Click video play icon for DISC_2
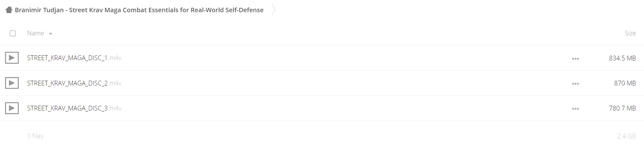 tap(12, 83)
